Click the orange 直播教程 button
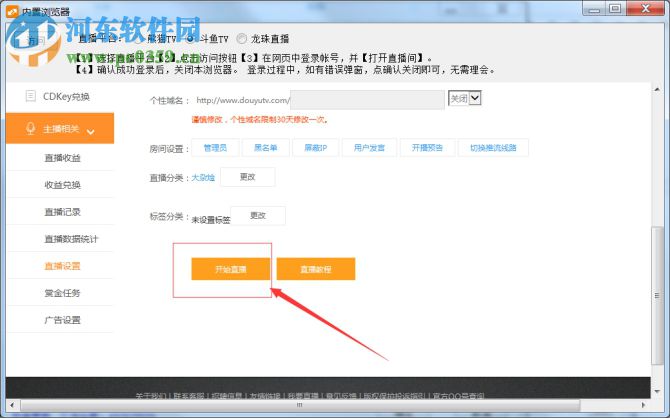This screenshot has height=419, width=670. click(x=316, y=269)
